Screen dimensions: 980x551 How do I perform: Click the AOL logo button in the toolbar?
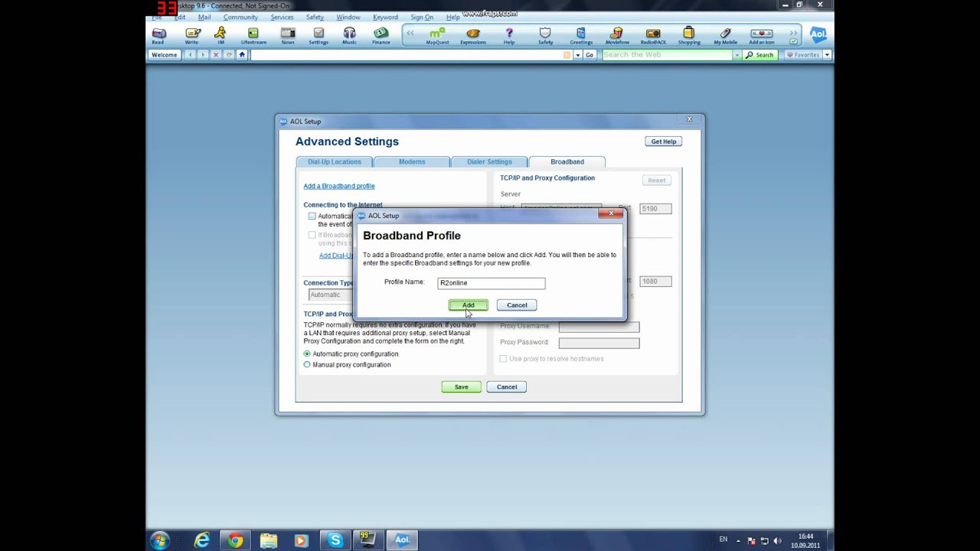(818, 34)
